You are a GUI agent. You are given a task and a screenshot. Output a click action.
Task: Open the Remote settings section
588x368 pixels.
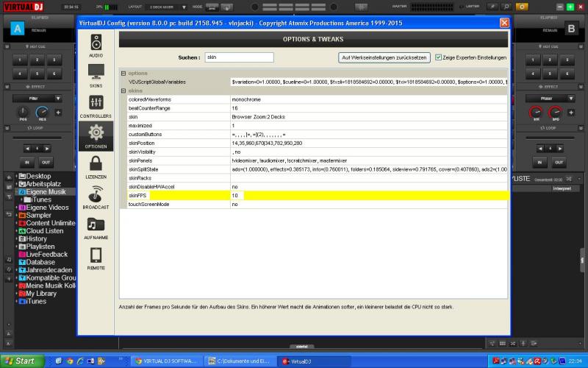click(x=96, y=258)
